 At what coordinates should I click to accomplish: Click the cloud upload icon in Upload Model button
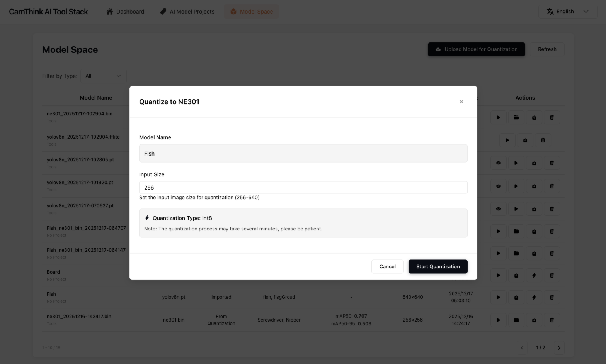[x=438, y=49]
